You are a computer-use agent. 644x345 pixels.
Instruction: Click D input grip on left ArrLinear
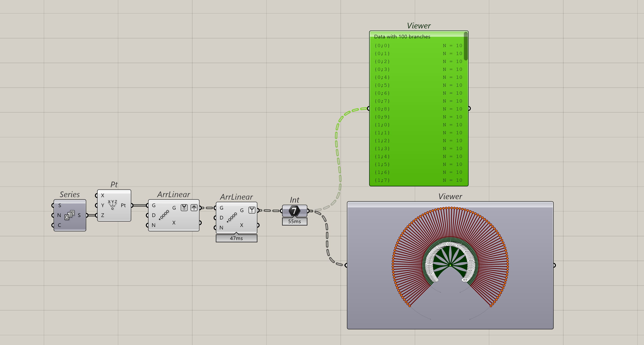[147, 215]
